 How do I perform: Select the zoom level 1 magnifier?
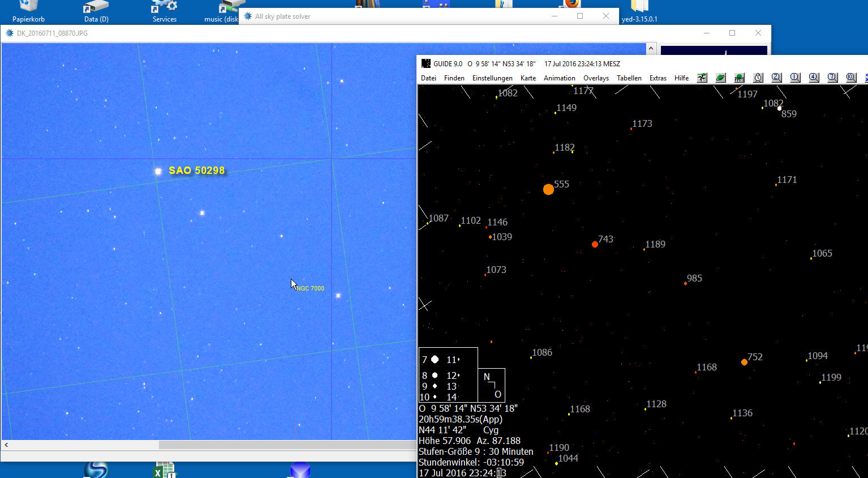(795, 78)
